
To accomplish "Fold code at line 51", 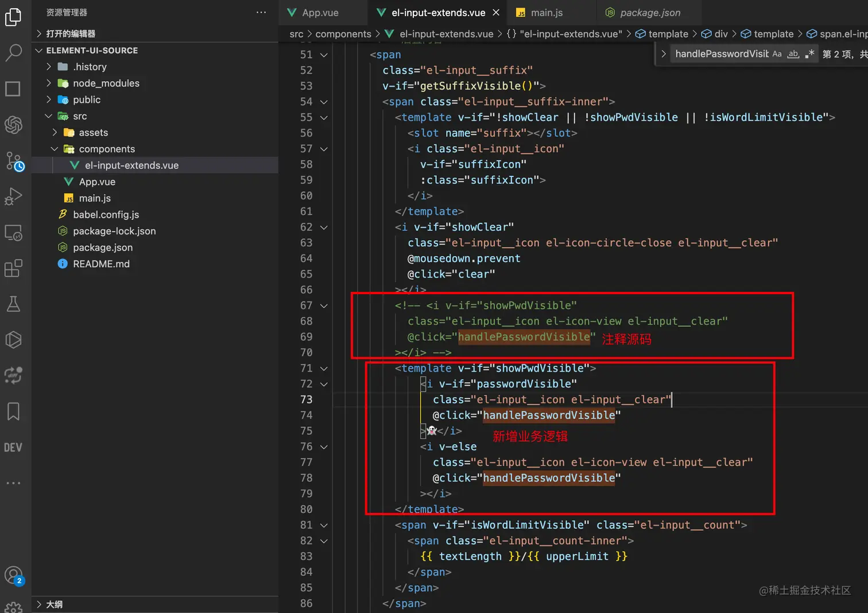I will [x=324, y=55].
